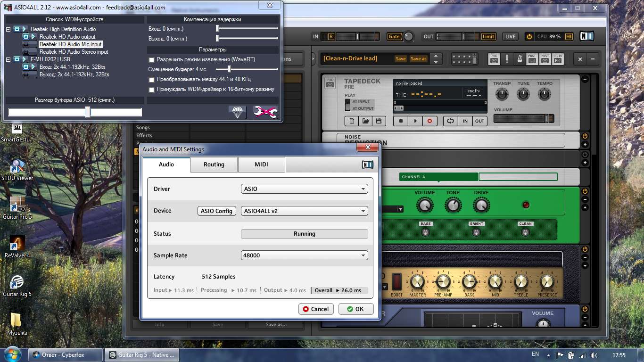Click the Tapedeck loop icon

click(450, 121)
